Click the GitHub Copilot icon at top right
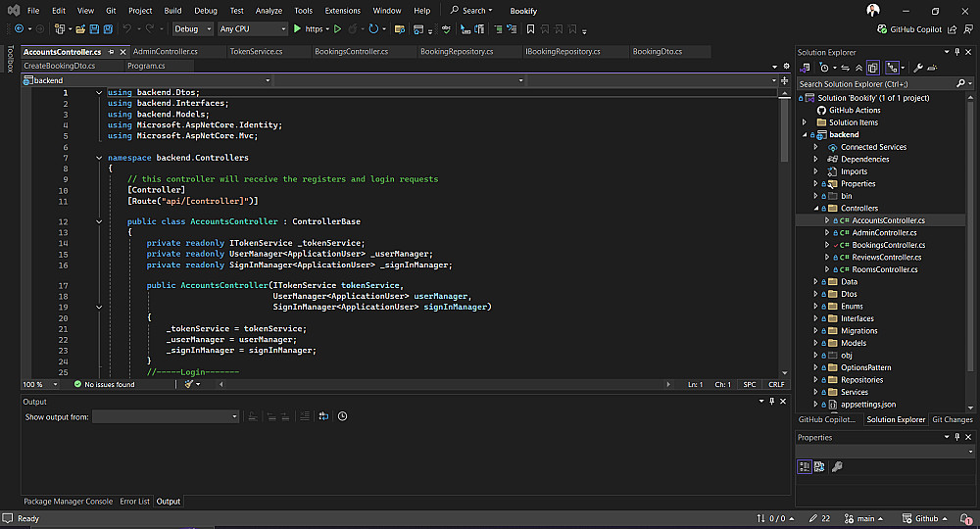This screenshot has width=980, height=529. 882,29
